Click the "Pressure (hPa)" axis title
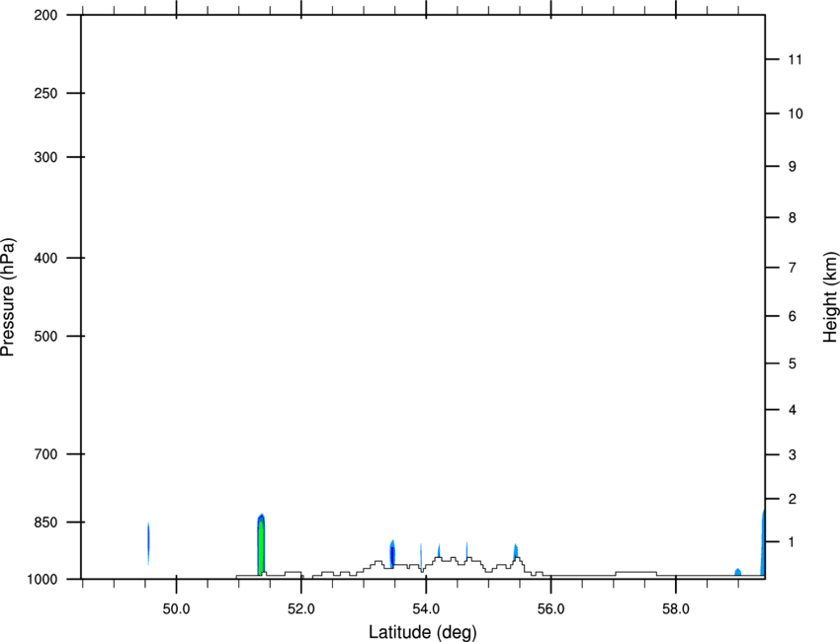 click(8, 297)
